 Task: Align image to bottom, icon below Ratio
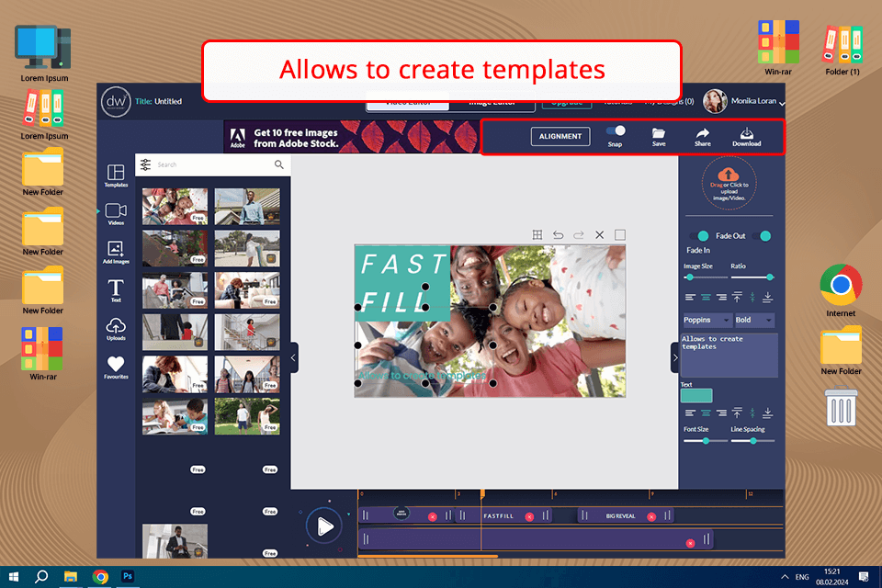768,297
